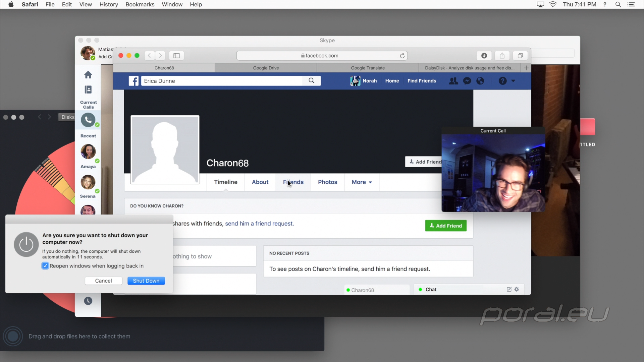Click Cancel in the shutdown dialog
Image resolution: width=644 pixels, height=362 pixels.
pyautogui.click(x=103, y=281)
